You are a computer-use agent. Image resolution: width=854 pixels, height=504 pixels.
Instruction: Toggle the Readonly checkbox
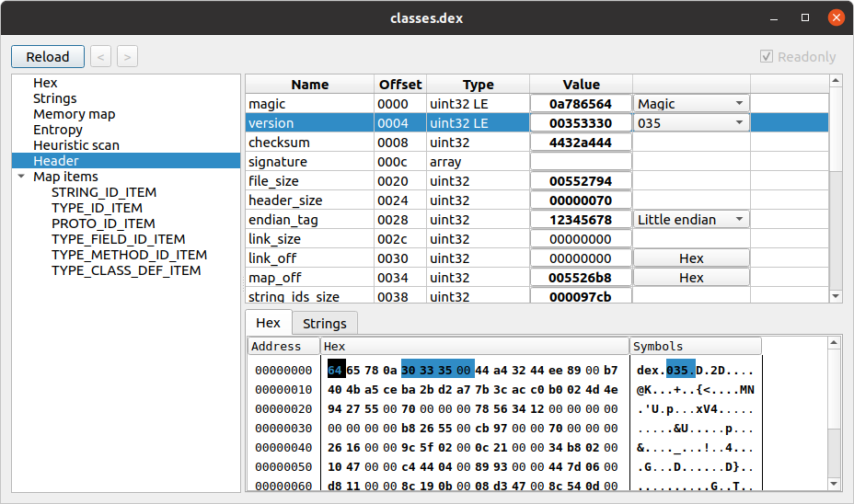coord(767,57)
